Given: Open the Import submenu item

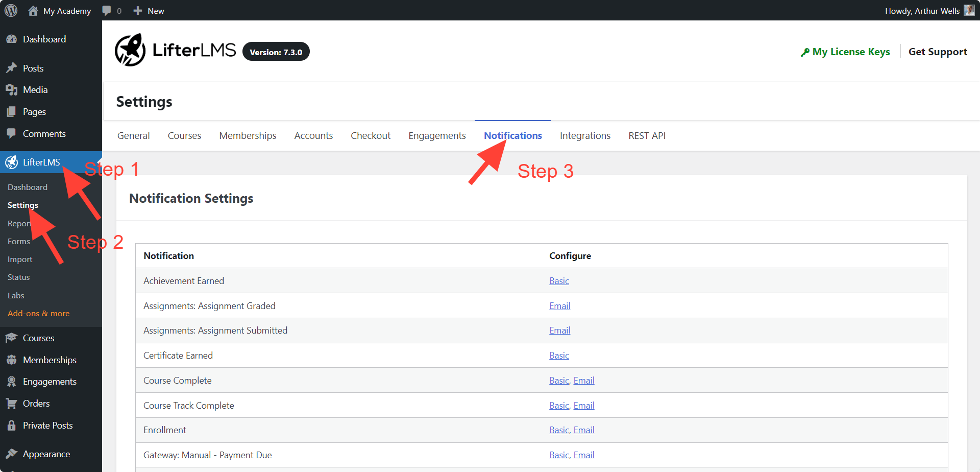Looking at the screenshot, I should coord(20,259).
